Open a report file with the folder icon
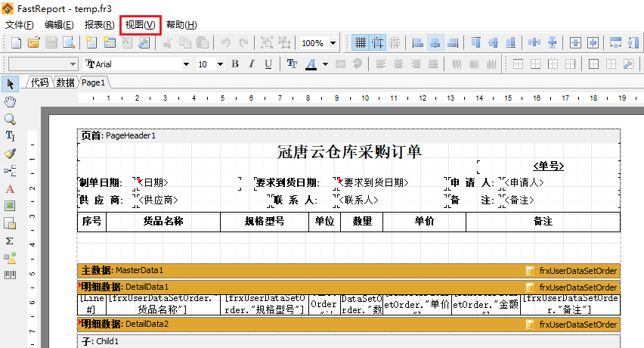Viewport: 644px width, 348px height. (x=34, y=42)
